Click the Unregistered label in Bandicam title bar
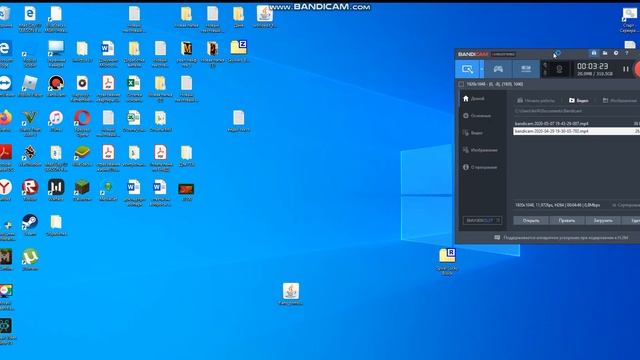The width and height of the screenshot is (640, 360). tap(503, 54)
